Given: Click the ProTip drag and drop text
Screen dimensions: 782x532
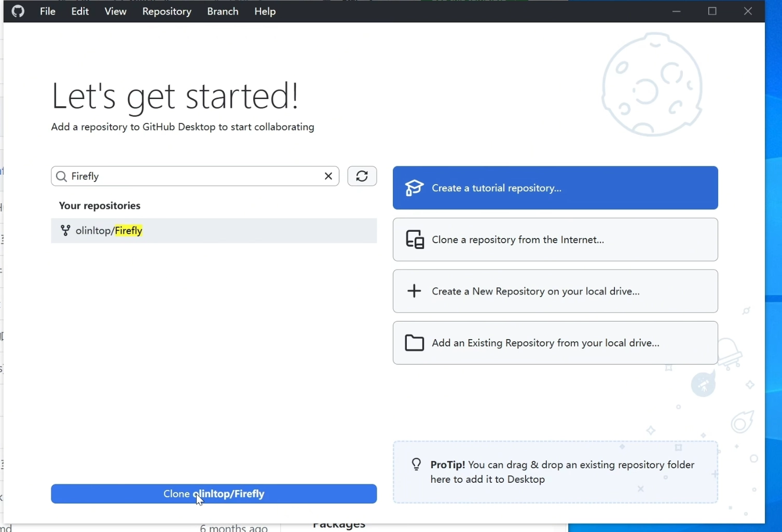Looking at the screenshot, I should (x=562, y=472).
